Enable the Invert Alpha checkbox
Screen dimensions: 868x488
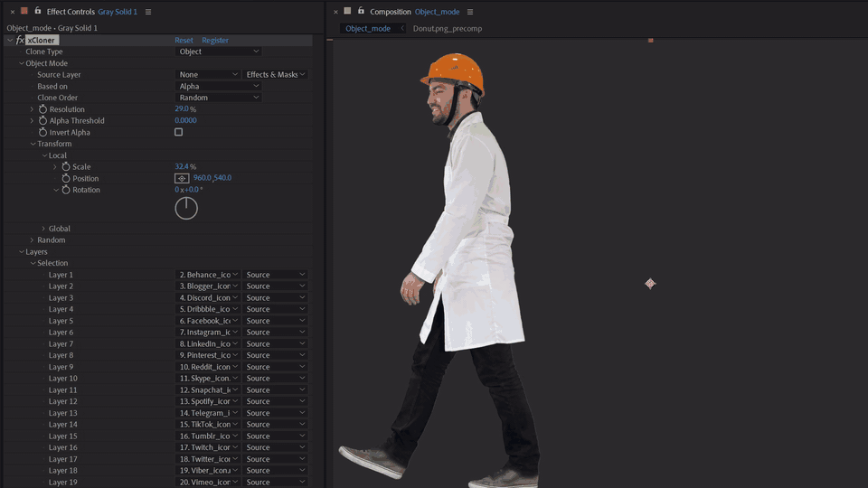[x=178, y=132]
